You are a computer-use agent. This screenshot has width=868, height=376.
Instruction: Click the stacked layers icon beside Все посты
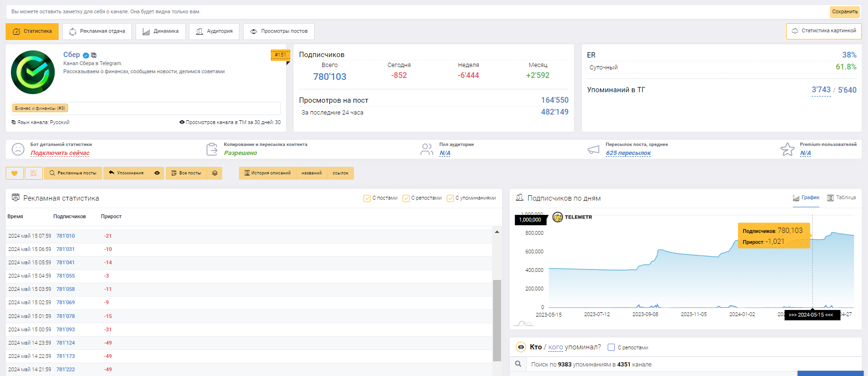(215, 174)
